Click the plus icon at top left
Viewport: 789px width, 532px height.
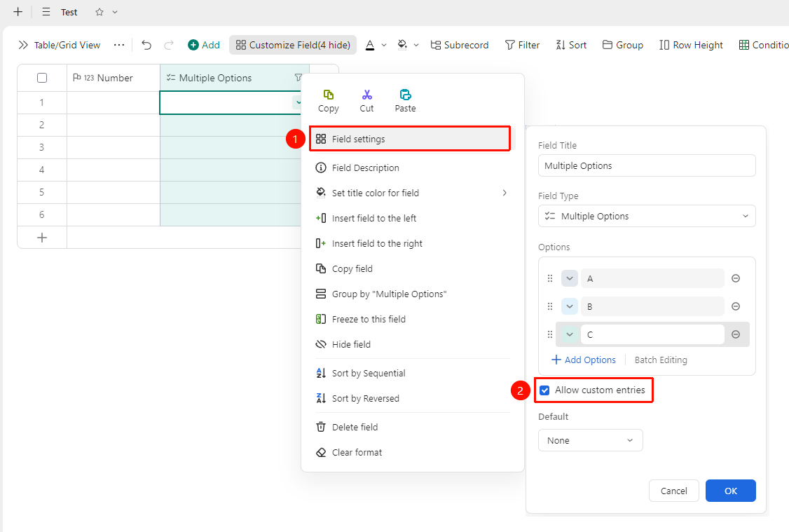coord(18,12)
